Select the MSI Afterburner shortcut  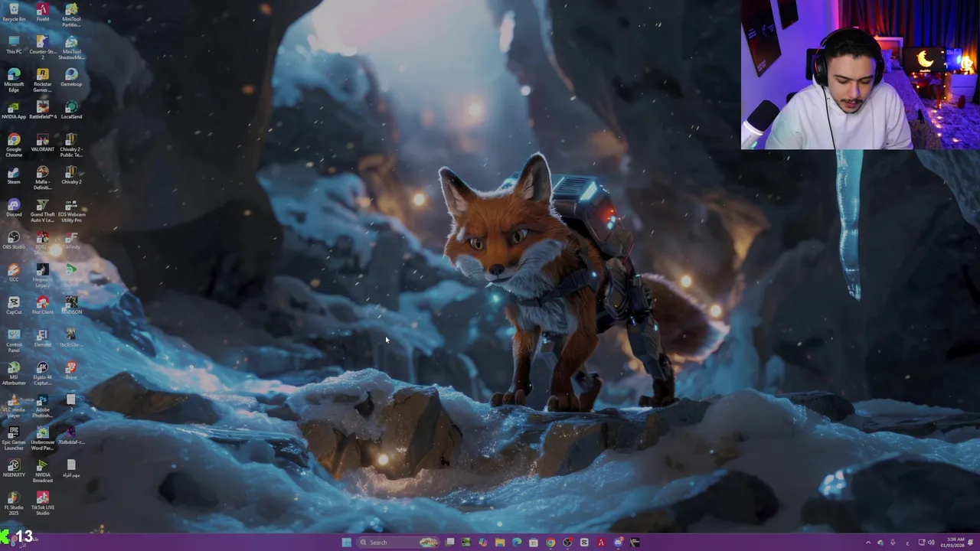point(14,373)
